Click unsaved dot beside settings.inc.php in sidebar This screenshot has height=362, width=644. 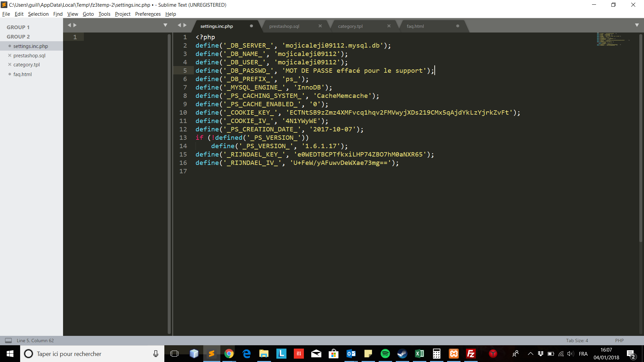point(10,46)
